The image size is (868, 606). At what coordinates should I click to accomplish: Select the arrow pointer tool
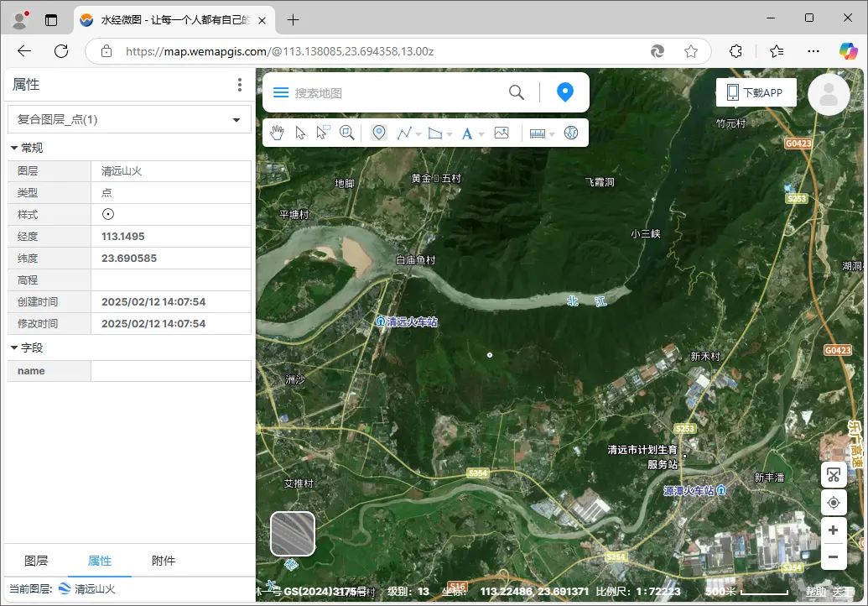pyautogui.click(x=300, y=133)
